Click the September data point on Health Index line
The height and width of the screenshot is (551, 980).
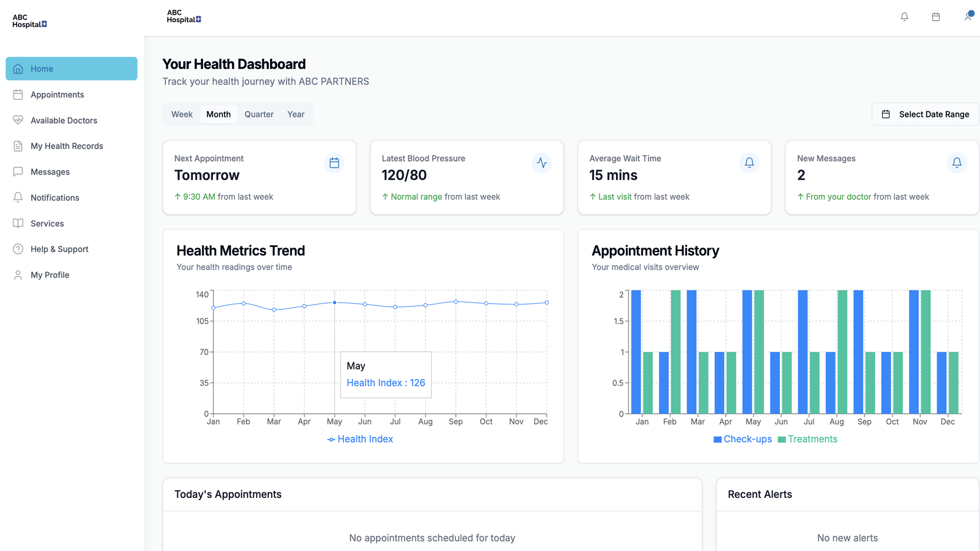(456, 302)
